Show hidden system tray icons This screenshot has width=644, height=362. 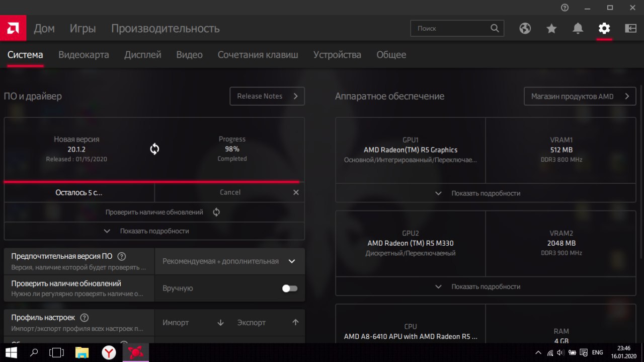point(538,352)
